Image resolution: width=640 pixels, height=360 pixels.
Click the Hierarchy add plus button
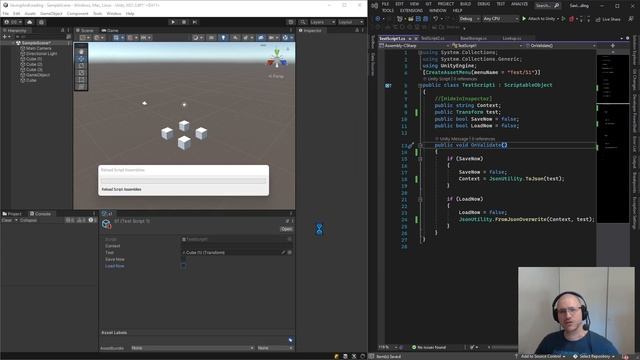(4, 37)
